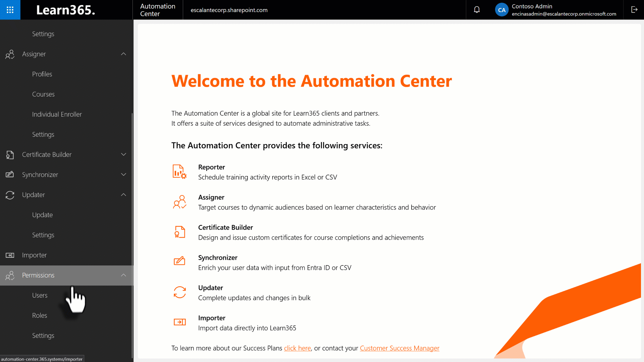Click the Reporter service icon
644x362 pixels.
coord(180,172)
